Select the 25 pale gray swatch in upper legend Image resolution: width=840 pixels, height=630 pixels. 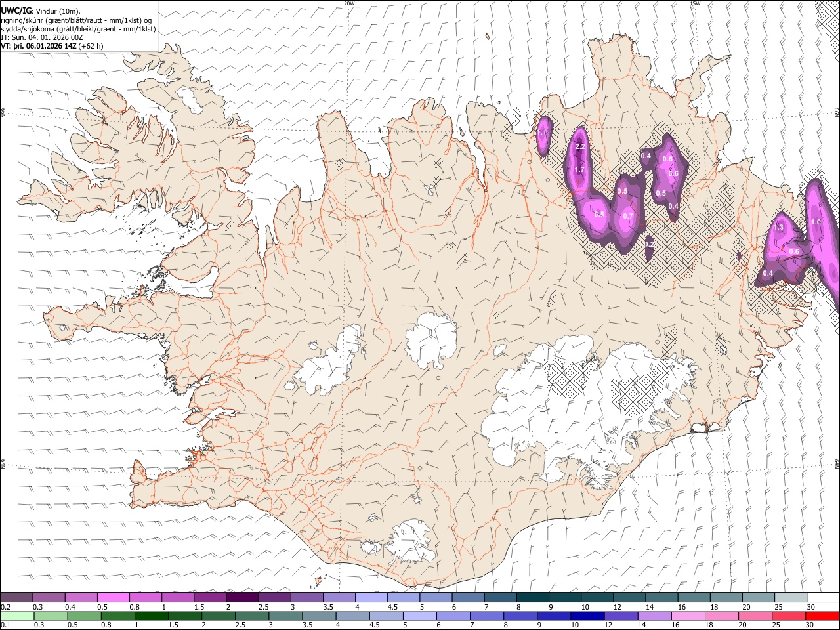791,597
